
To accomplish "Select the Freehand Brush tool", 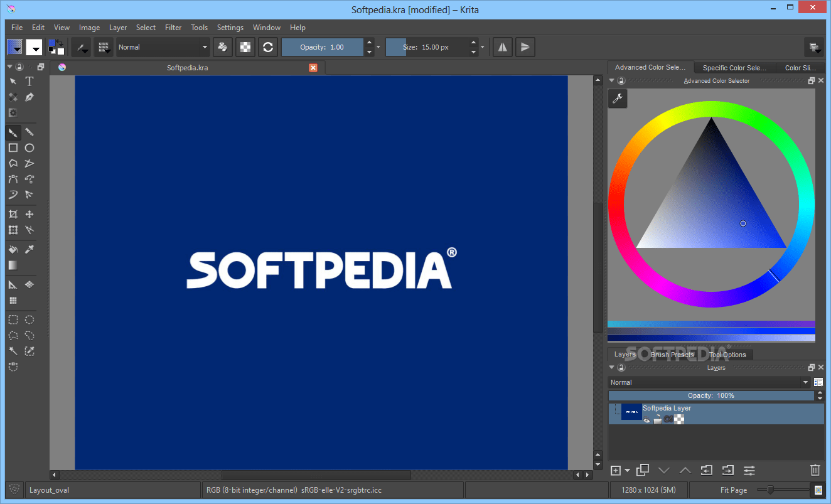I will [13, 132].
